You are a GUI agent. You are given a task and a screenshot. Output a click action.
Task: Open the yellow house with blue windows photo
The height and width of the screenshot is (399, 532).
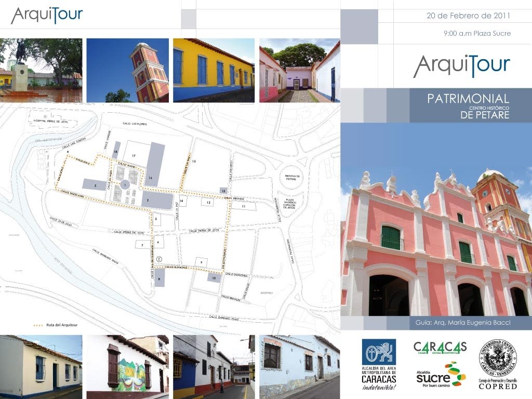click(x=214, y=70)
